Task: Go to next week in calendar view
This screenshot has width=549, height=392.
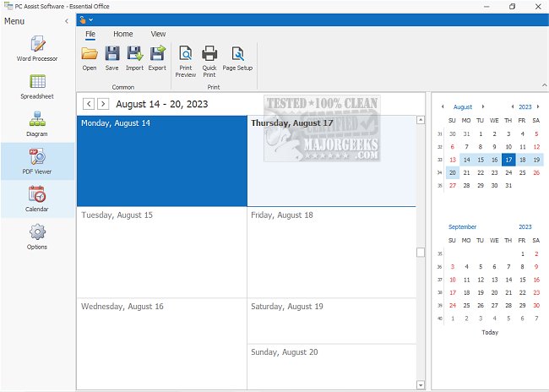Action: click(103, 104)
